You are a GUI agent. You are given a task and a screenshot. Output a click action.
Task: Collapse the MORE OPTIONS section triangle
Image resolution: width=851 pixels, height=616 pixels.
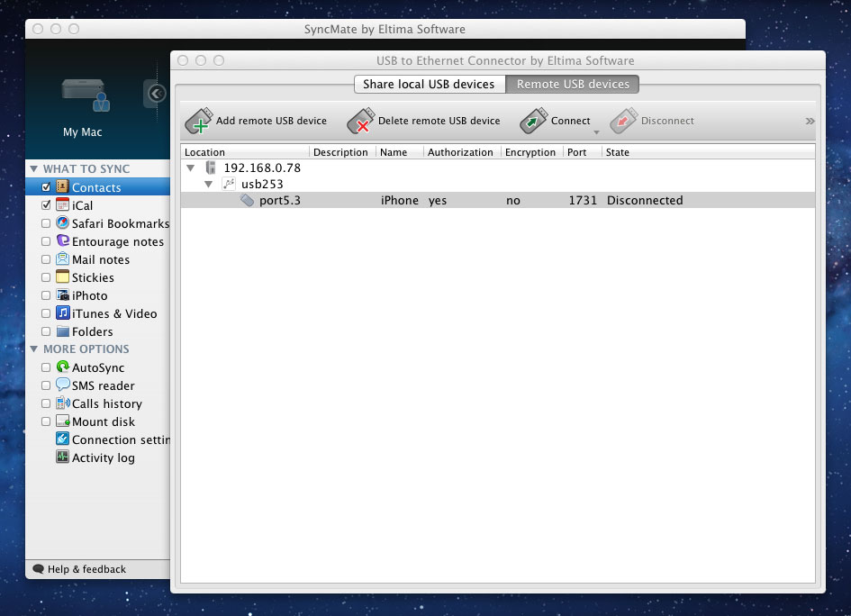pos(33,349)
